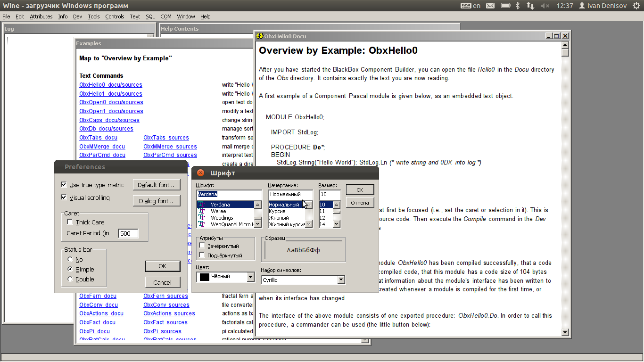Click the Caret Period input field
This screenshot has width=644, height=362.
(128, 233)
